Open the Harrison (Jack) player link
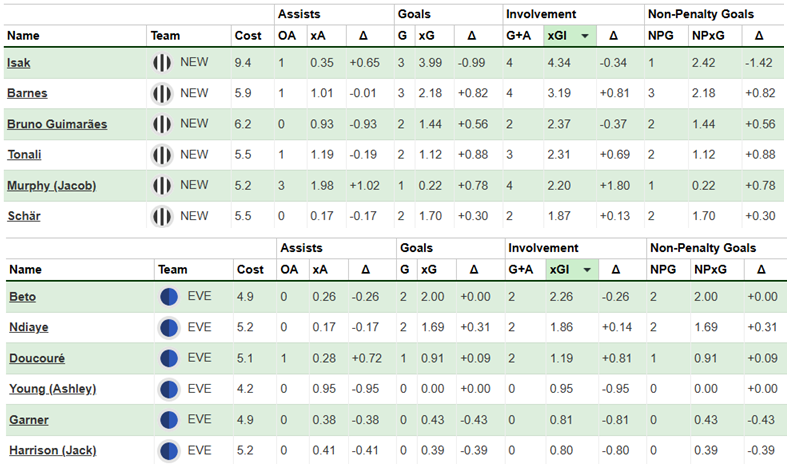 (x=51, y=449)
